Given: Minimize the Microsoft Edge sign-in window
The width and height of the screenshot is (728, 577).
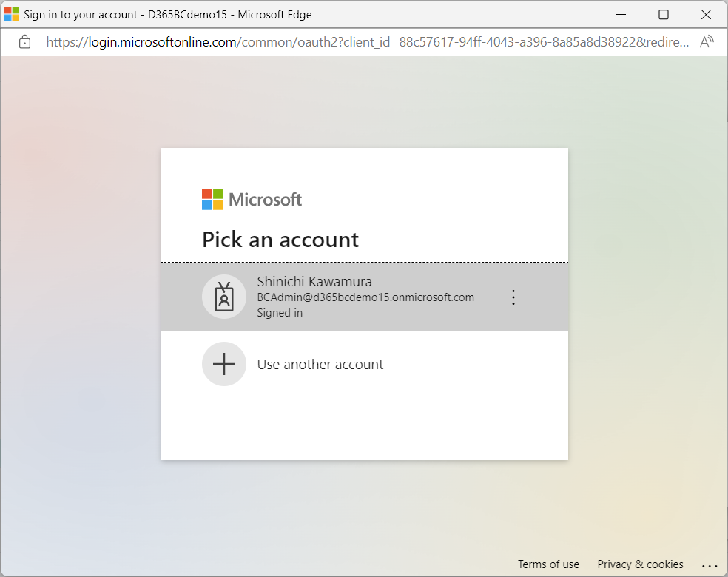Looking at the screenshot, I should click(621, 14).
